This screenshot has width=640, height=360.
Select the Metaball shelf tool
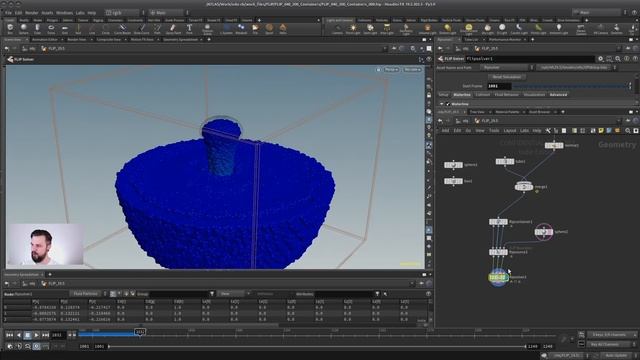tap(241, 29)
